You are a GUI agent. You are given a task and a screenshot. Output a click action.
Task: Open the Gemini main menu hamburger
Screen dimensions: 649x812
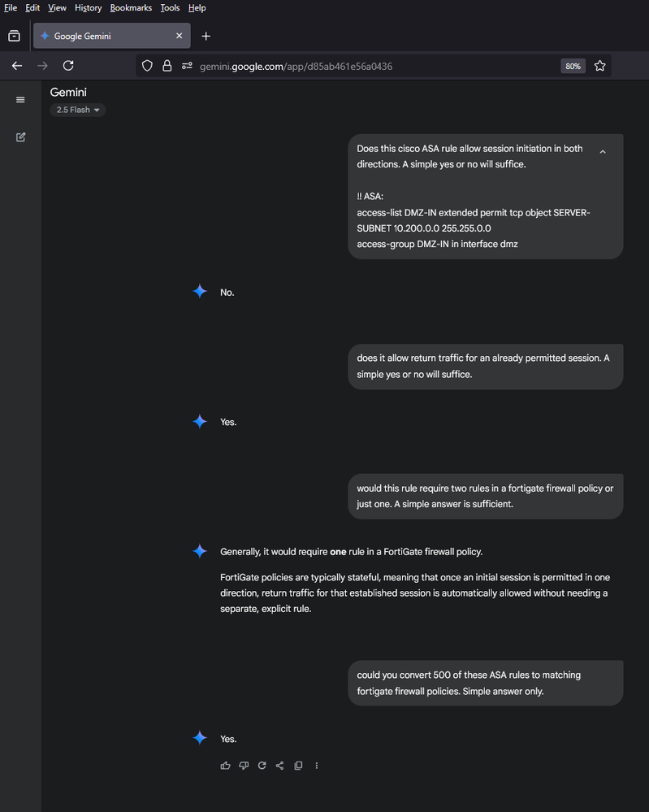click(x=20, y=100)
